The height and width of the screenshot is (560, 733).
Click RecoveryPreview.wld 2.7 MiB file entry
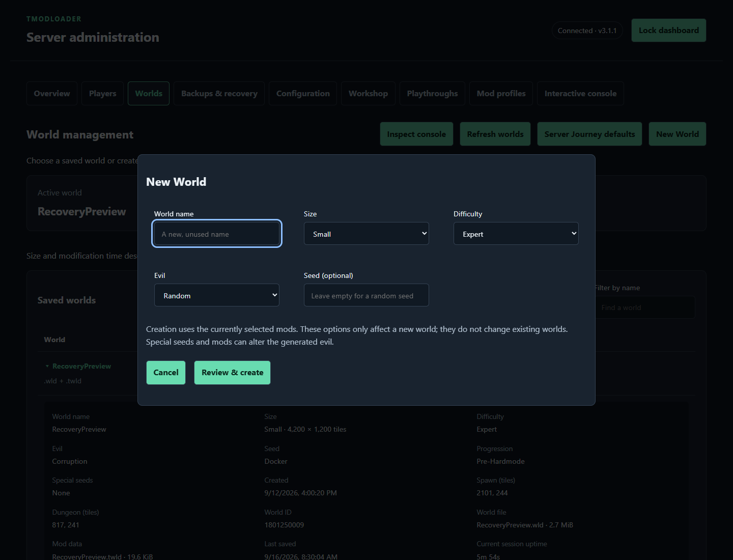[525, 525]
